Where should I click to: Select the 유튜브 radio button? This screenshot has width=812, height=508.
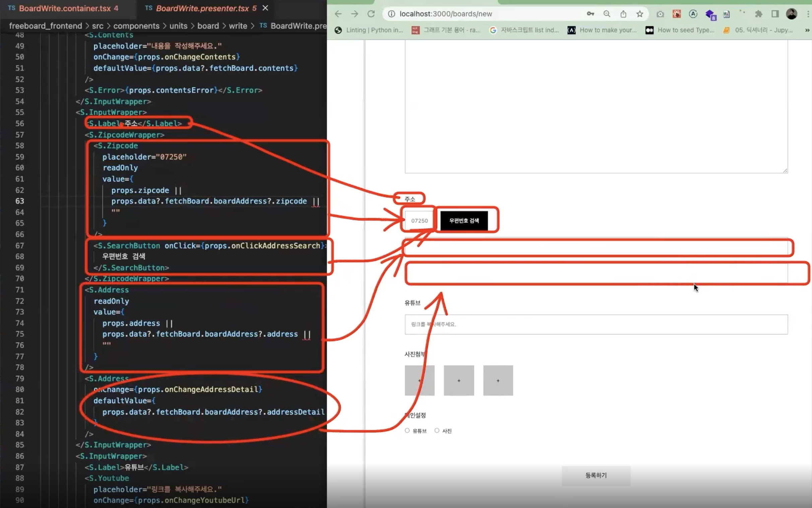point(408,430)
